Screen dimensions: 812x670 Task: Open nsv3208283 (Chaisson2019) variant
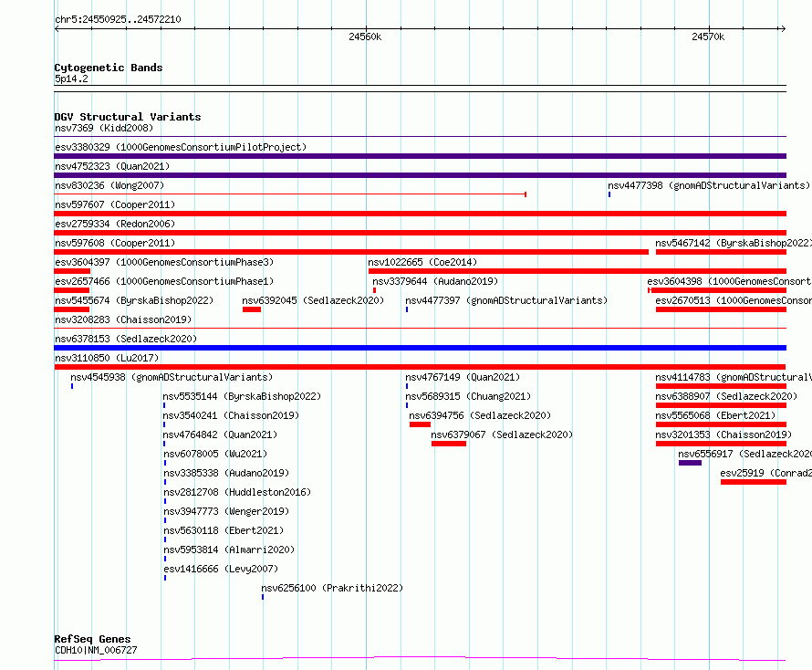(x=123, y=319)
